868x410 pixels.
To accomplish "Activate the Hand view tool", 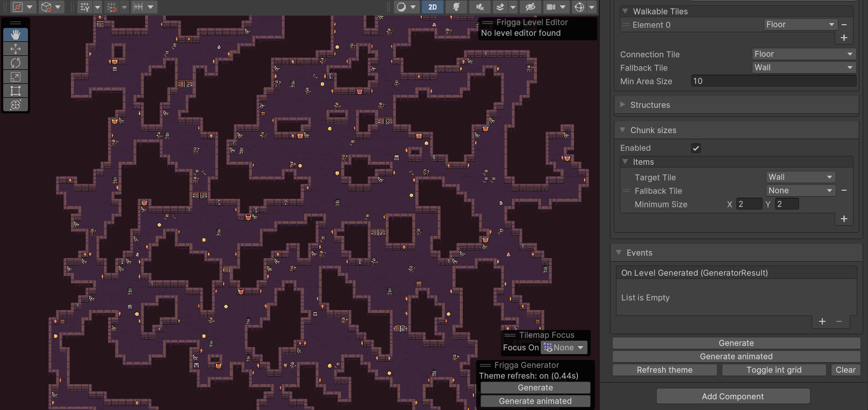I will click(x=16, y=35).
